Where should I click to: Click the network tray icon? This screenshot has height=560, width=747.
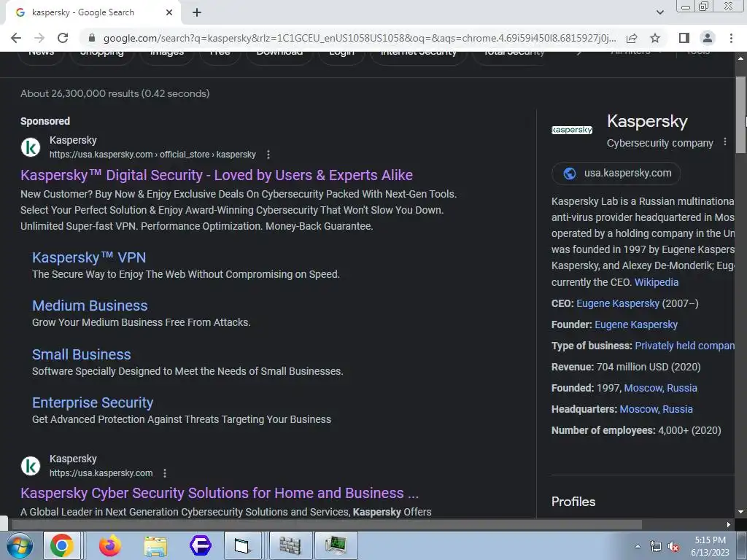click(x=656, y=547)
